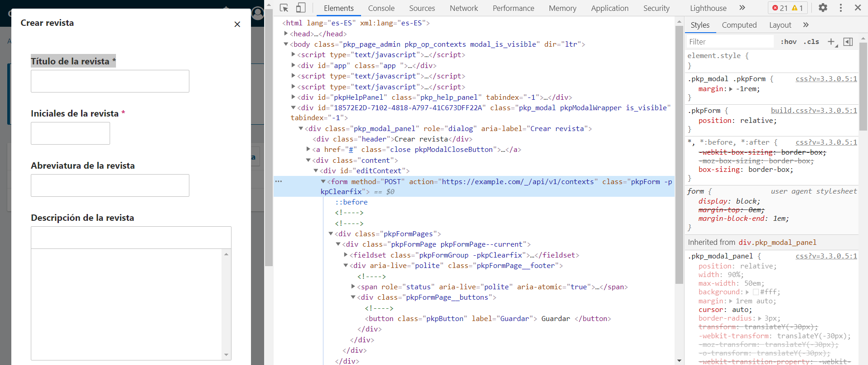The image size is (868, 365).
Task: Collapse the editContext div node
Action: [x=316, y=170]
